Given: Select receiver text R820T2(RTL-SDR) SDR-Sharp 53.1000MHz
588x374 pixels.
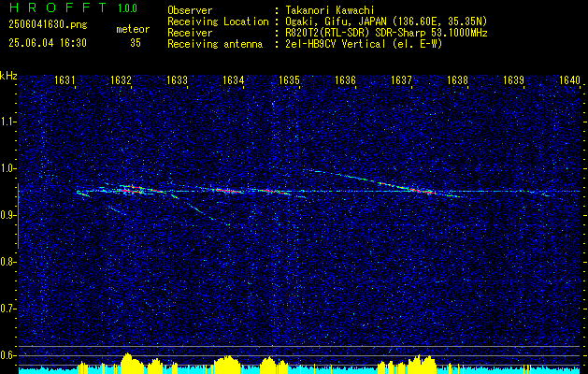Looking at the screenshot, I should (x=386, y=33).
